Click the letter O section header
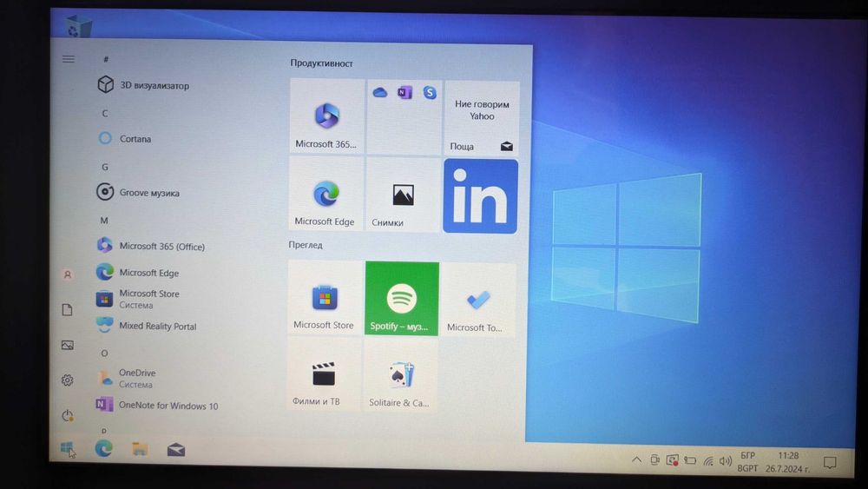868x489 pixels. (104, 353)
